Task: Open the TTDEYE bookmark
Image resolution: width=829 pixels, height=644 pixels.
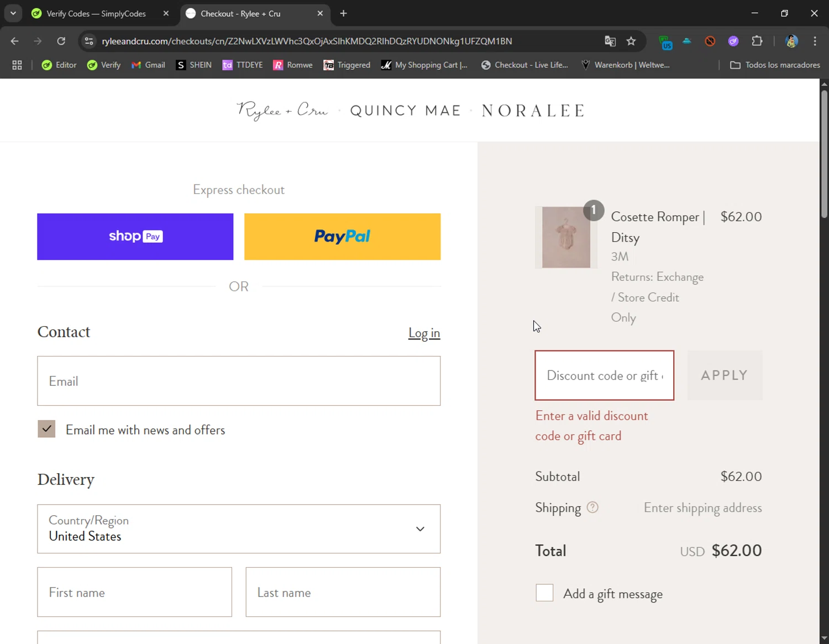Action: pyautogui.click(x=243, y=65)
